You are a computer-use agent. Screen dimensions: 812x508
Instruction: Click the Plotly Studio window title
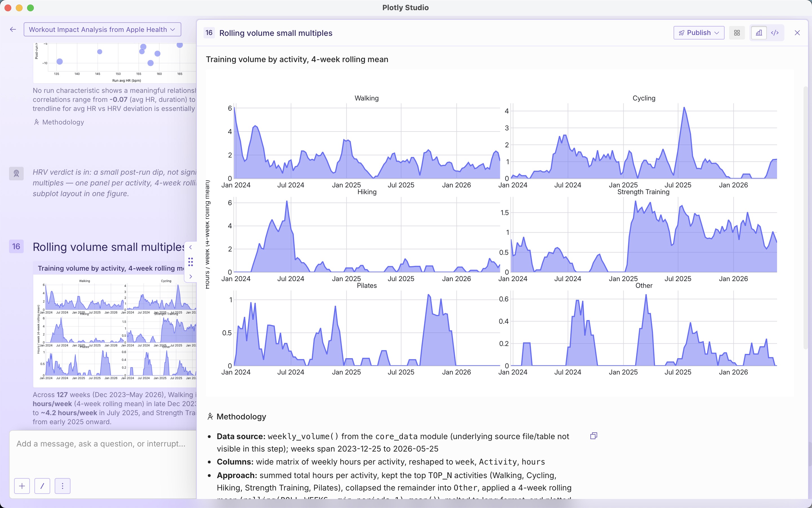(x=405, y=7)
